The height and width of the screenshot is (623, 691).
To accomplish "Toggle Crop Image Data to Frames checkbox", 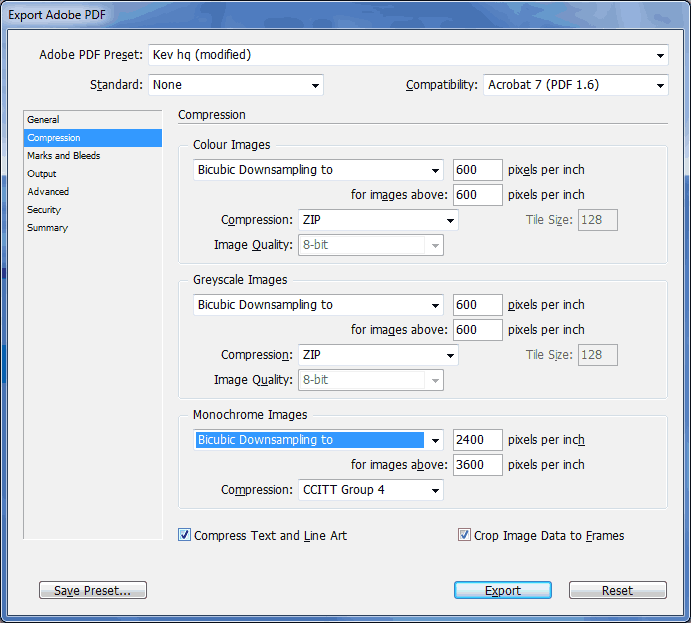I will pos(464,535).
